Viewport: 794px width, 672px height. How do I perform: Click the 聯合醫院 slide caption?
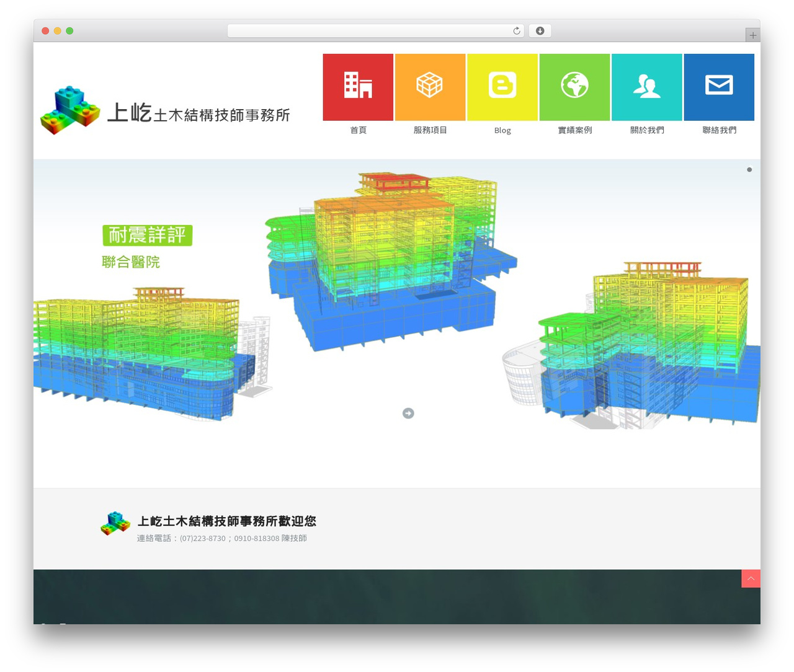pyautogui.click(x=131, y=262)
